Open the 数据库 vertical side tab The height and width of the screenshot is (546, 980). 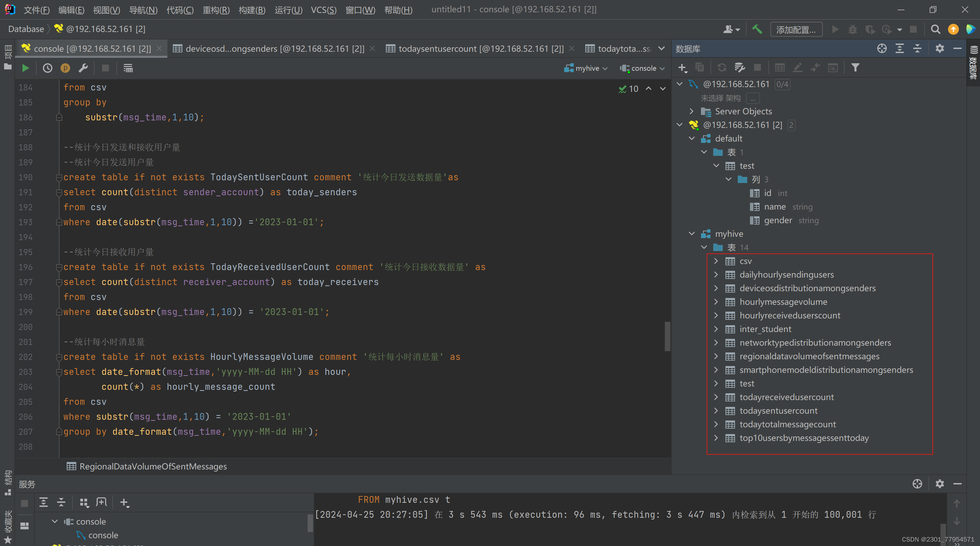[x=973, y=63]
